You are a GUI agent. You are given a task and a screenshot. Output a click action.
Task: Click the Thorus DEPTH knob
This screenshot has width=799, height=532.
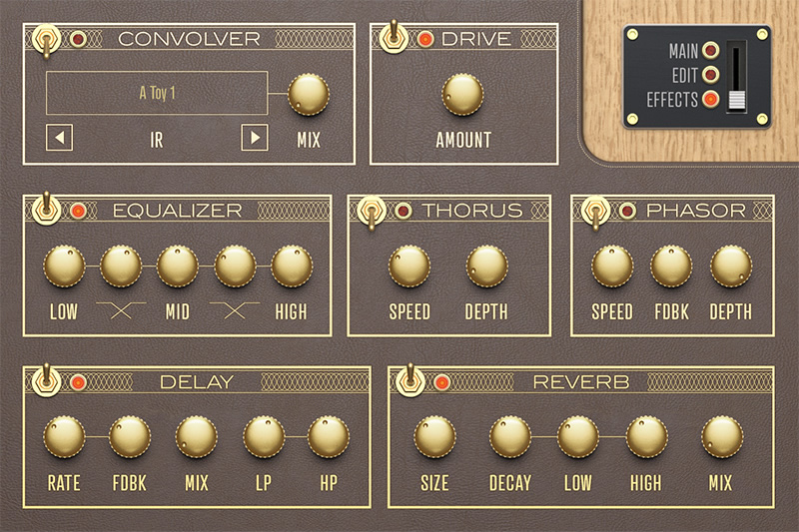(487, 266)
